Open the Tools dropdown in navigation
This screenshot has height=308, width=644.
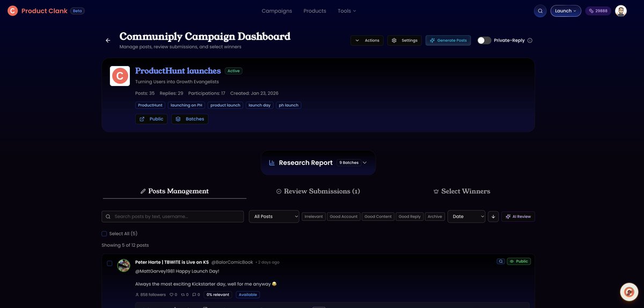pyautogui.click(x=347, y=11)
